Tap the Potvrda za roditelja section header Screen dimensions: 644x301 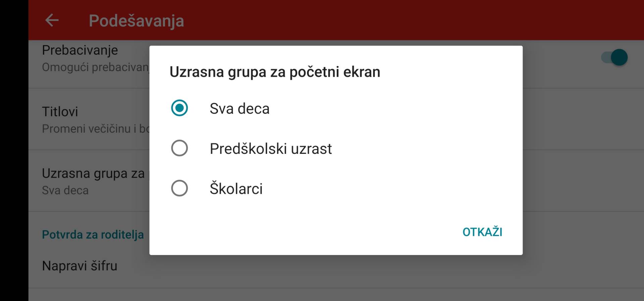point(93,235)
